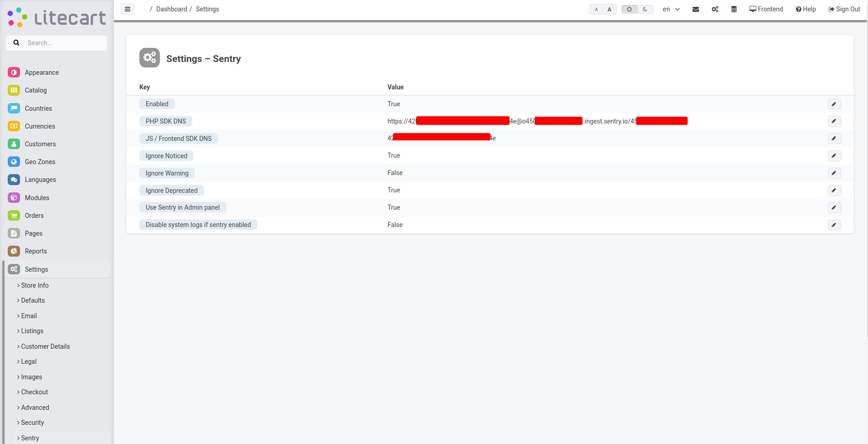Open the Orders cart icon
Image resolution: width=868 pixels, height=444 pixels.
[x=14, y=216]
